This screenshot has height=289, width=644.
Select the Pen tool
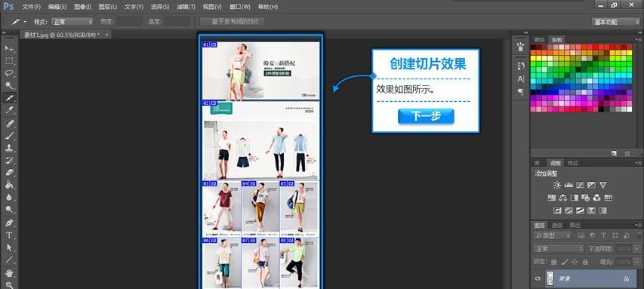9,223
